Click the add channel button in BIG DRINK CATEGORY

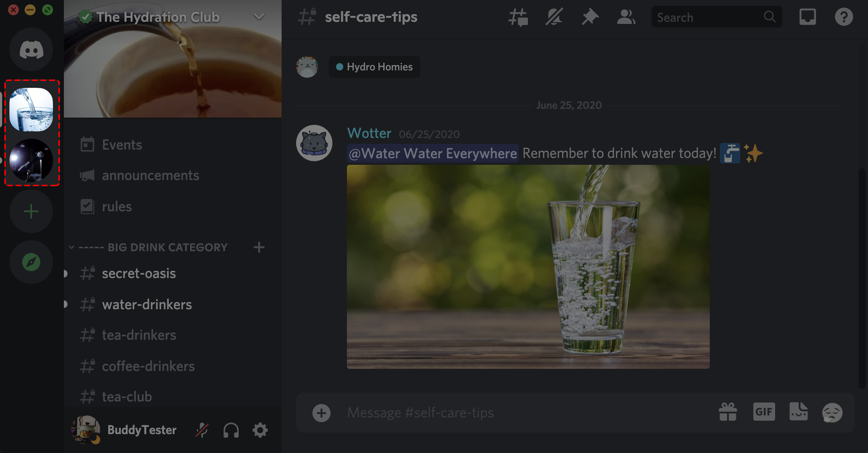(259, 248)
